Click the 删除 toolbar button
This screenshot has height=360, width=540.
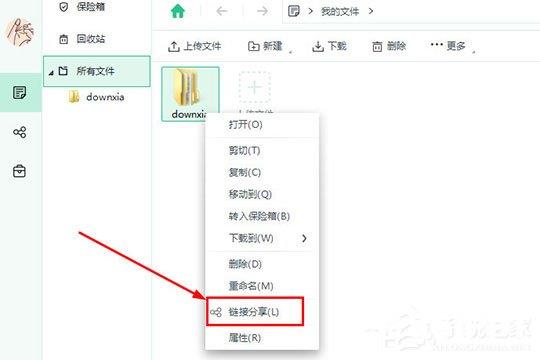tap(389, 46)
